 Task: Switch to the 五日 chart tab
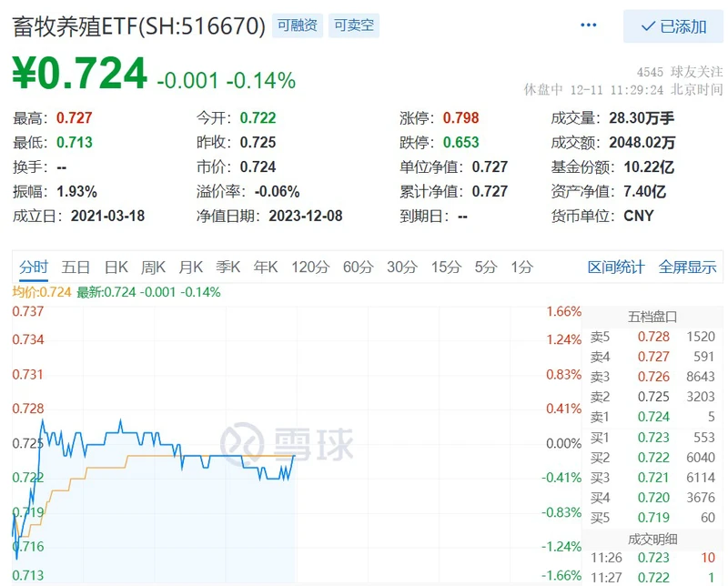click(76, 267)
